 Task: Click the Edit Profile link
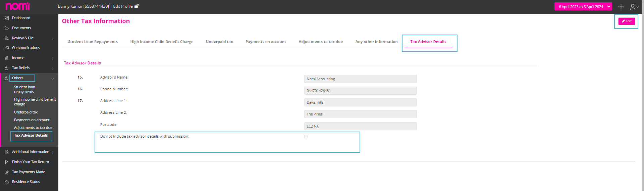[123, 6]
